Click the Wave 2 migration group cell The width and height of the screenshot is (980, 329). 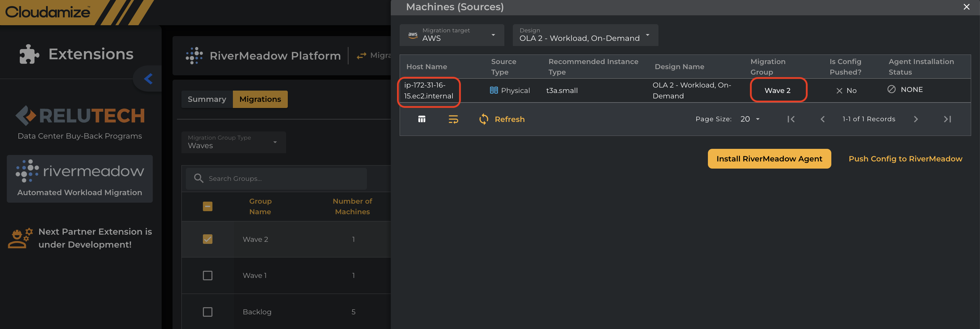click(x=777, y=90)
